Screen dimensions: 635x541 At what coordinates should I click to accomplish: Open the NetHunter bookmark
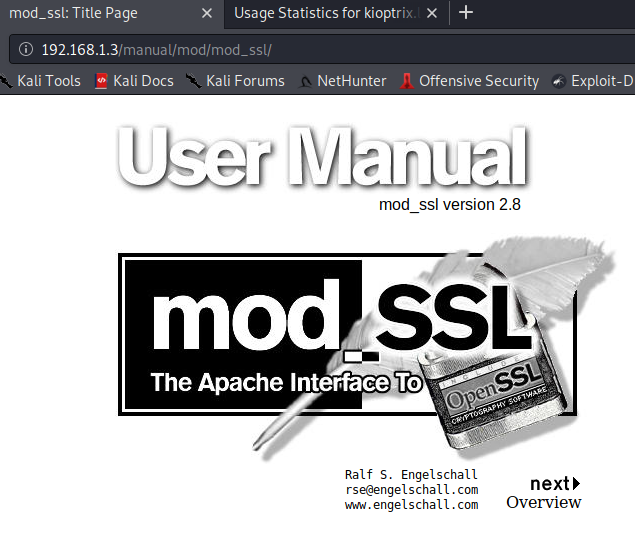tap(342, 81)
